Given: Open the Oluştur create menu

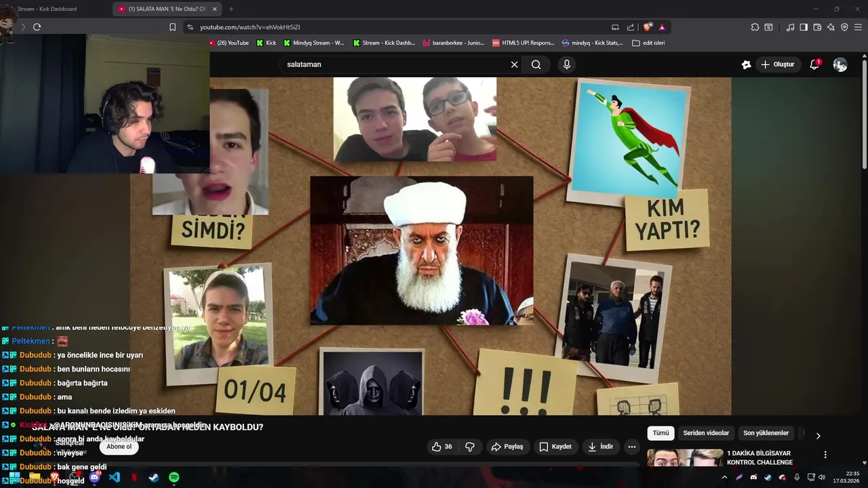Looking at the screenshot, I should pos(777,64).
